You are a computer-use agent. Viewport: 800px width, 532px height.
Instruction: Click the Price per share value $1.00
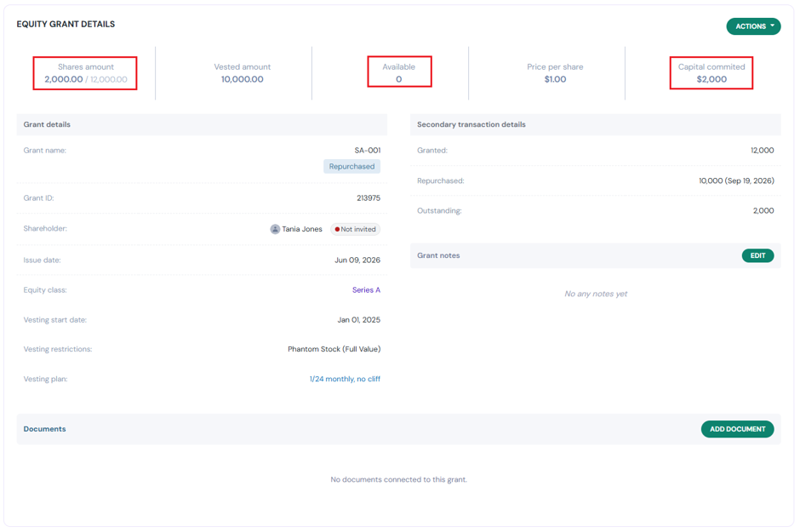[555, 79]
